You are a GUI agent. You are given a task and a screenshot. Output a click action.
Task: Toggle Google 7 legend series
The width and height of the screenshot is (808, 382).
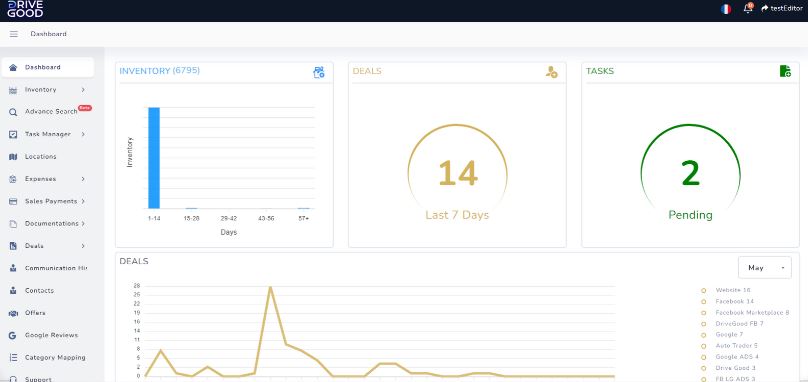coord(722,335)
